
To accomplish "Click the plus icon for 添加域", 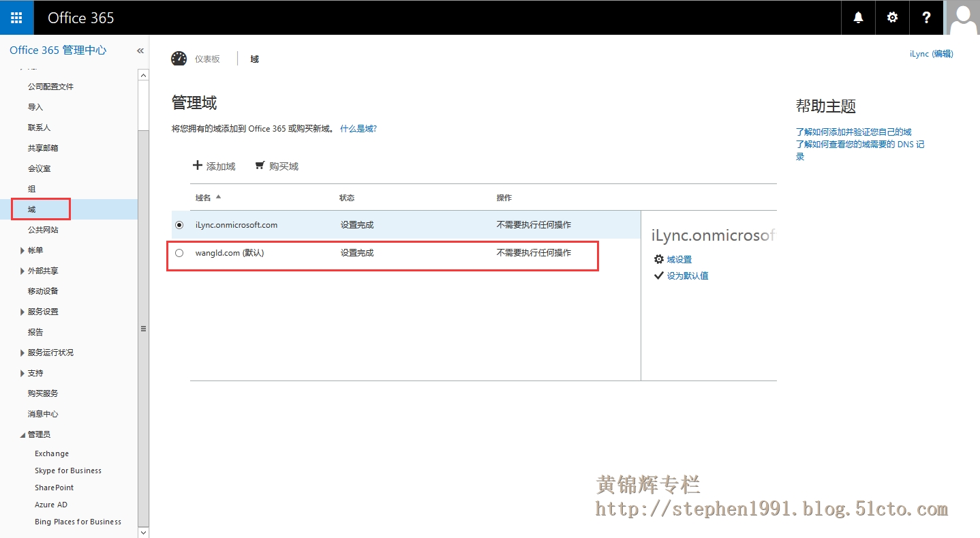I will pos(198,165).
